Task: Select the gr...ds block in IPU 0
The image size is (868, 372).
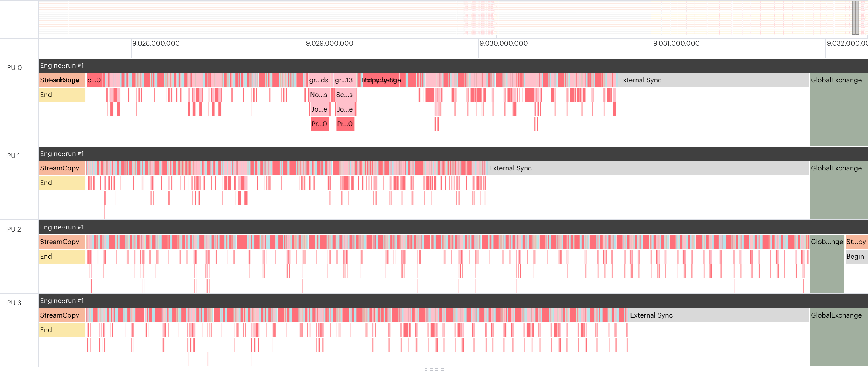Action: 319,80
